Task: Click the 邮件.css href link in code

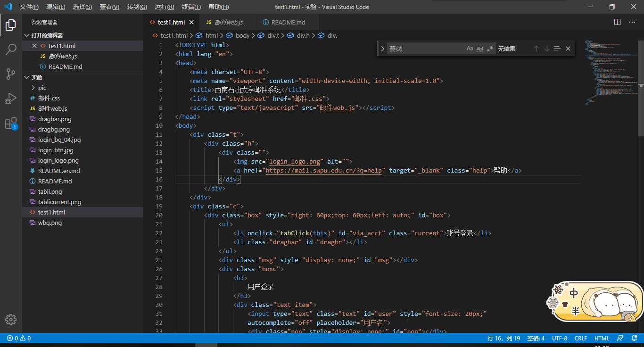Action: pos(308,99)
